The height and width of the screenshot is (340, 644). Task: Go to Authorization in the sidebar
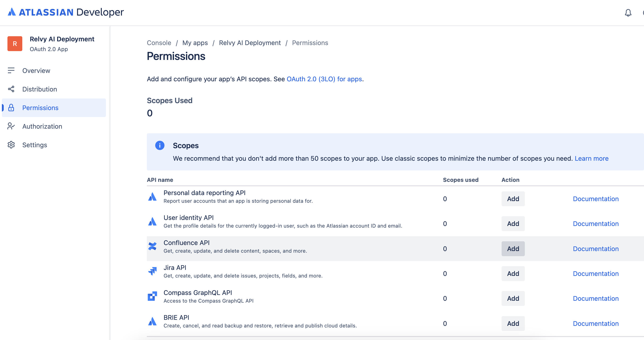42,127
